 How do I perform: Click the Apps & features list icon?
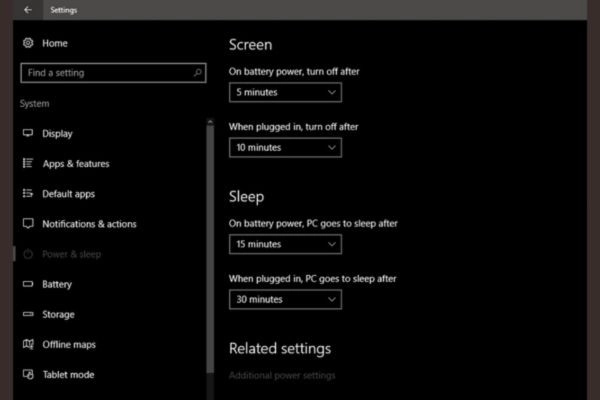28,163
